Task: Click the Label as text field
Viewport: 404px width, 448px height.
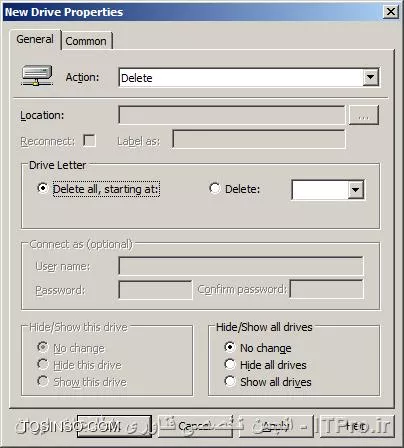Action: pyautogui.click(x=259, y=139)
